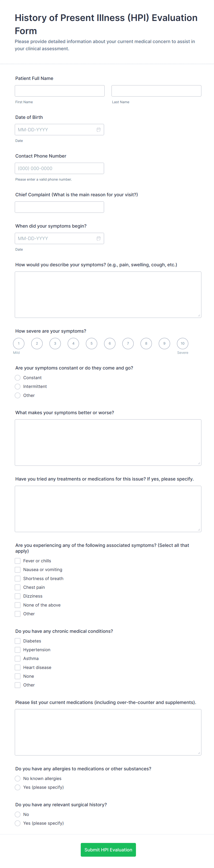
Task: Open Date of Birth calendar picker icon
Action: tap(98, 130)
